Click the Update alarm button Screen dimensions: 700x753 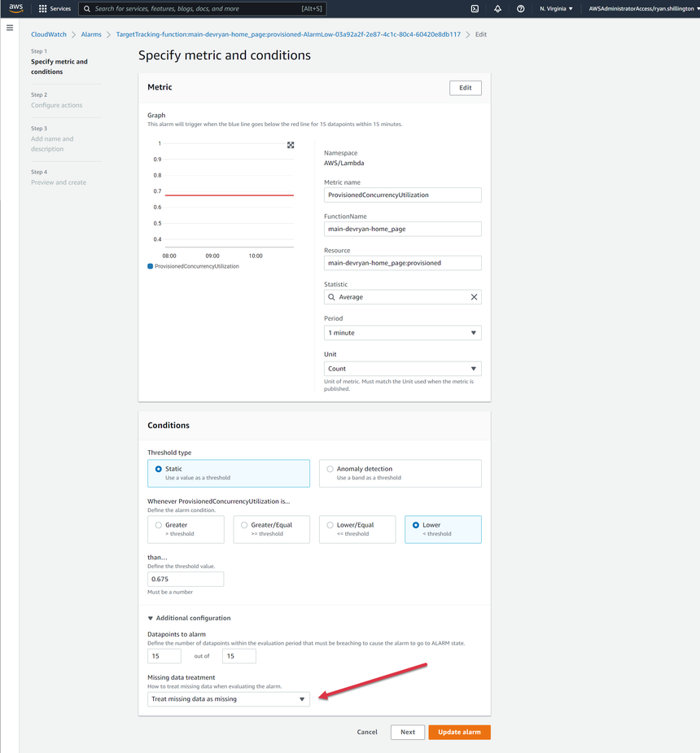(459, 732)
